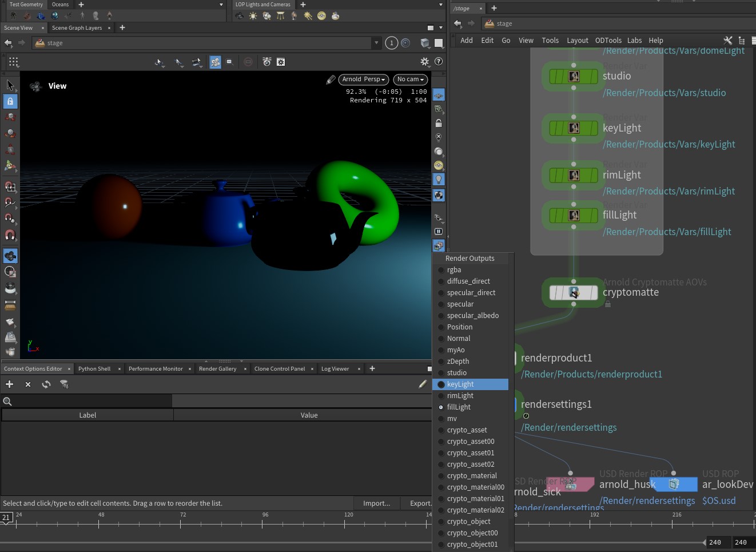
Task: Open the No cam camera dropdown
Action: pos(410,80)
